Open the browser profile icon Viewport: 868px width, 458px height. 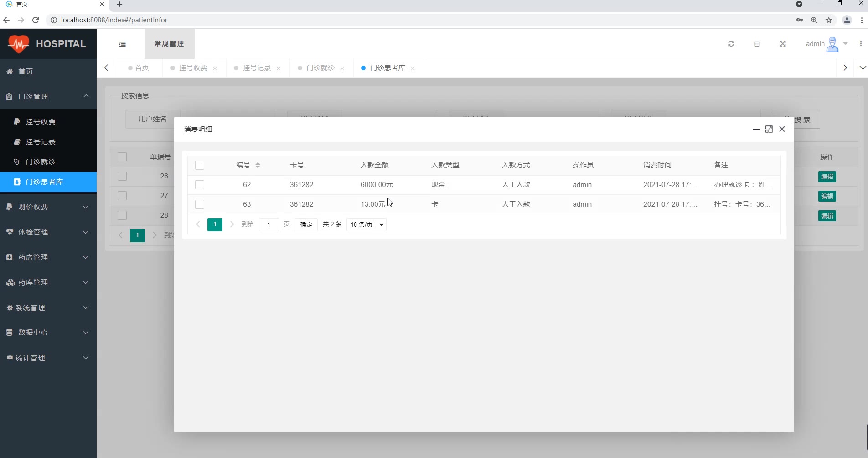click(847, 20)
